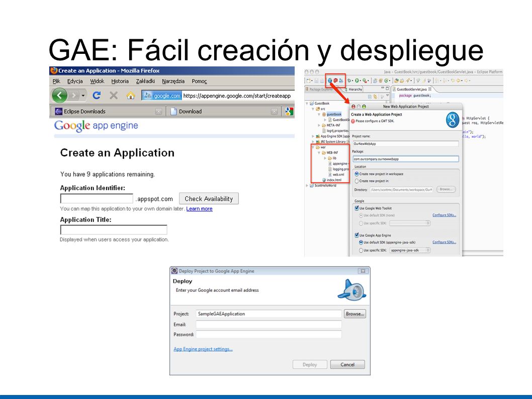Screen dimensions: 532x399
Task: Expand META-INF folder node
Action: pos(319,125)
